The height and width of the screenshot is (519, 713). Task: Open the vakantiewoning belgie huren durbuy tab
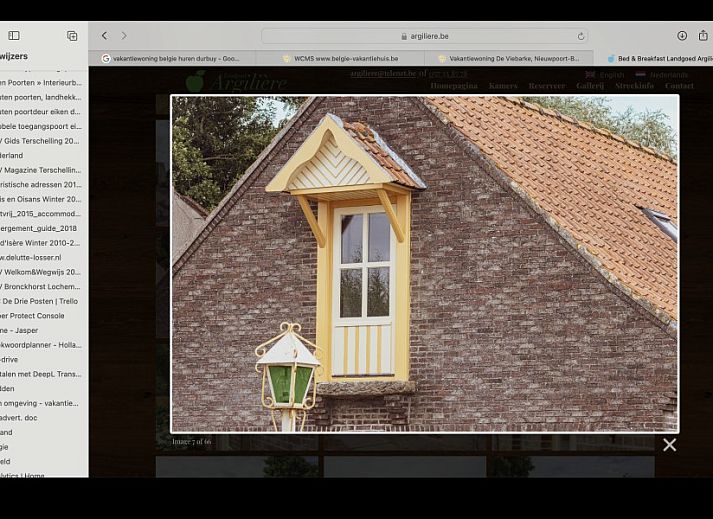(175, 59)
